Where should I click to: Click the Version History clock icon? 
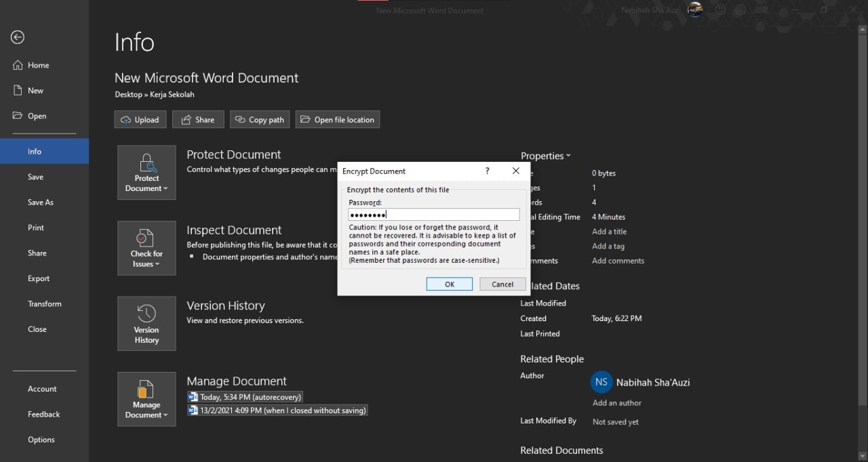click(146, 314)
